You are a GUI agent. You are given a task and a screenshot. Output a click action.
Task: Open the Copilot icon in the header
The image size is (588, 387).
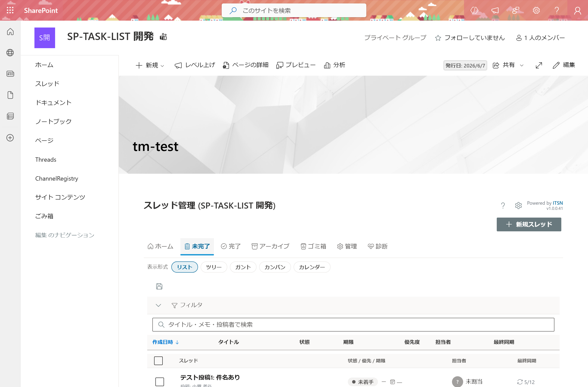(474, 10)
